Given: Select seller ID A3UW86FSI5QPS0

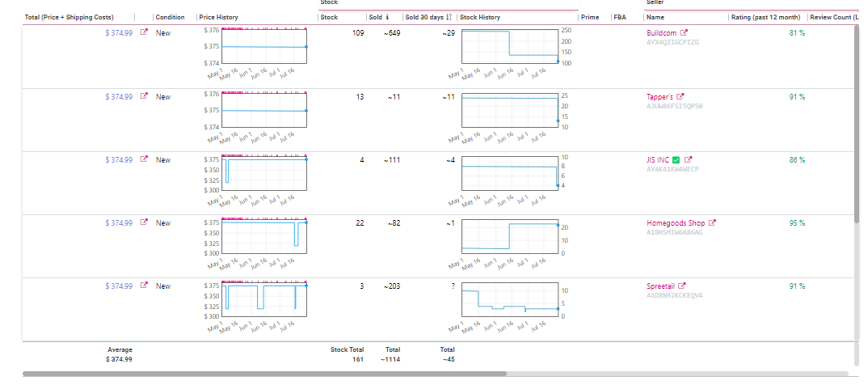Looking at the screenshot, I should [x=674, y=106].
